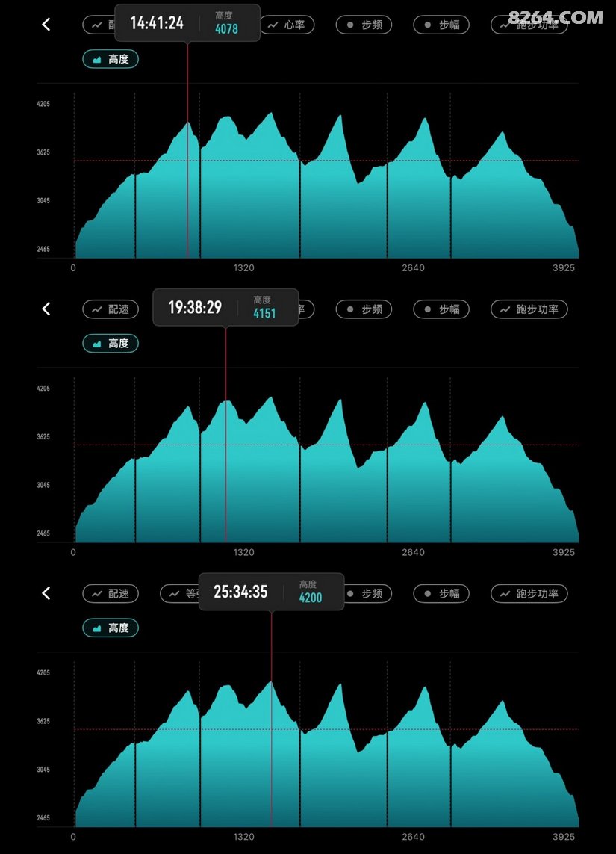Click the 4200 altitude value

(x=311, y=598)
